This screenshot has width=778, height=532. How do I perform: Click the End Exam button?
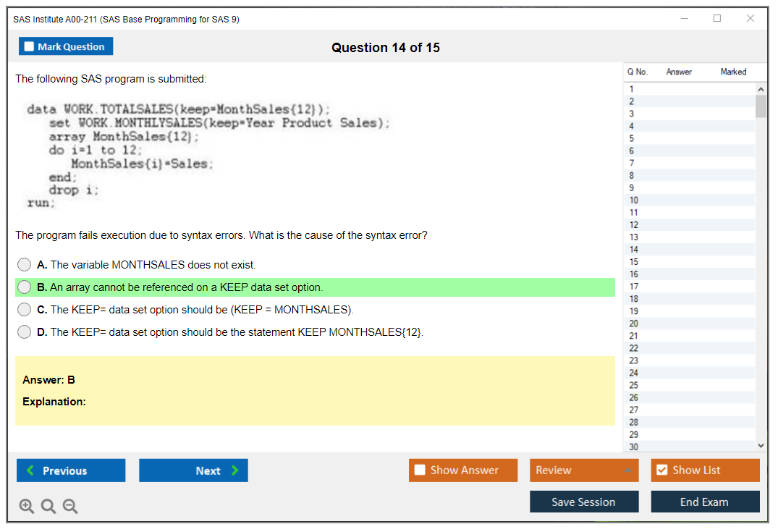pos(705,502)
